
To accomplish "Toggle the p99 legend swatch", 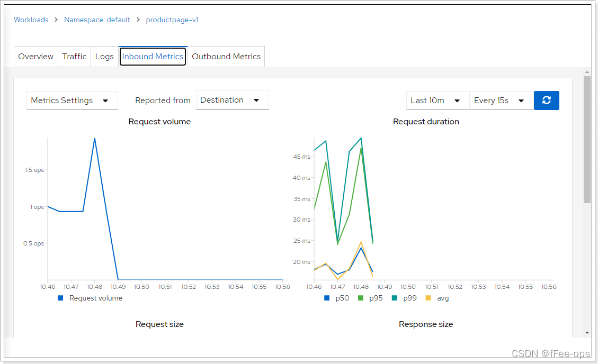I will [x=395, y=298].
